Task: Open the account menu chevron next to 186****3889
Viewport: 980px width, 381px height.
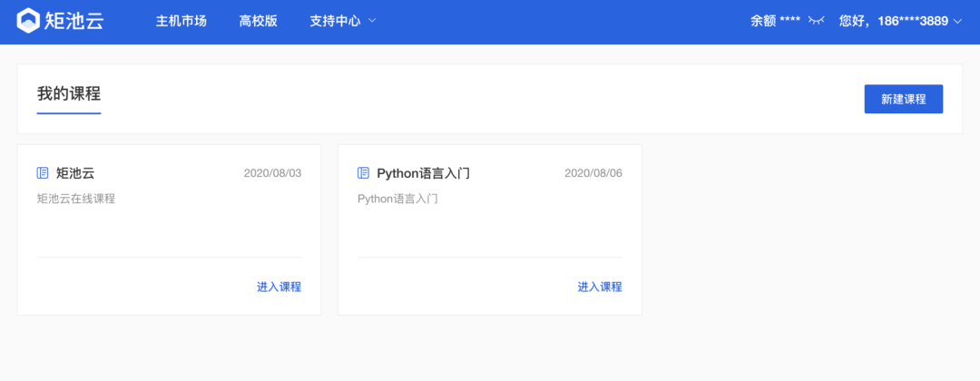Action: [957, 21]
